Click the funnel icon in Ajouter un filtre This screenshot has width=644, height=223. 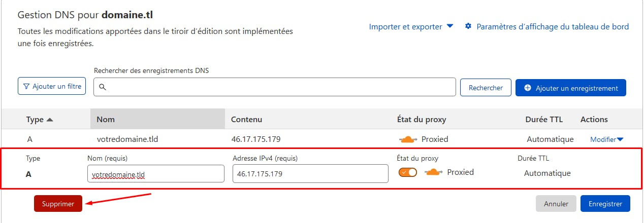pos(26,87)
